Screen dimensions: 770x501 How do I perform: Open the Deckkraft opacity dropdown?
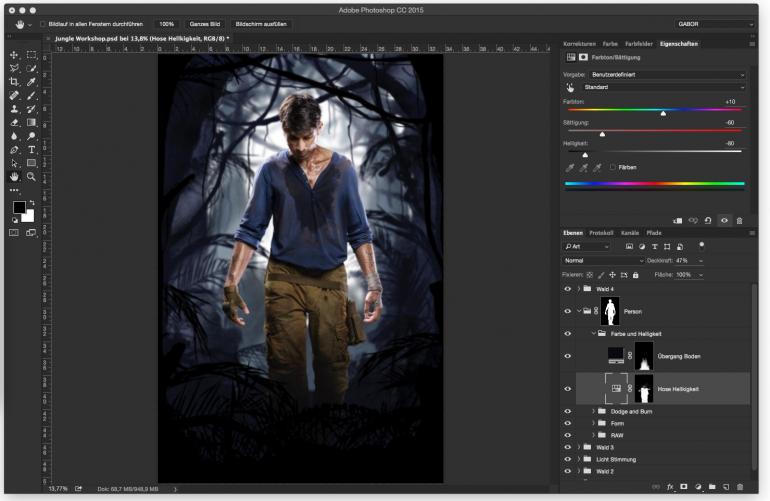[x=701, y=260]
